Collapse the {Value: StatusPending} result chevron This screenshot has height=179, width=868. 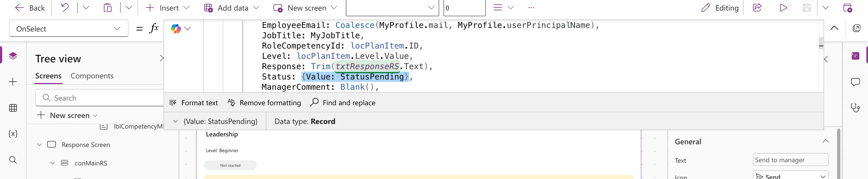[175, 121]
